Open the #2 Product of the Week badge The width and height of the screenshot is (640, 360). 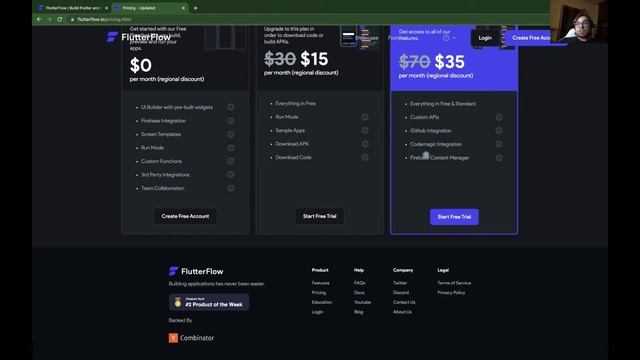tap(209, 302)
